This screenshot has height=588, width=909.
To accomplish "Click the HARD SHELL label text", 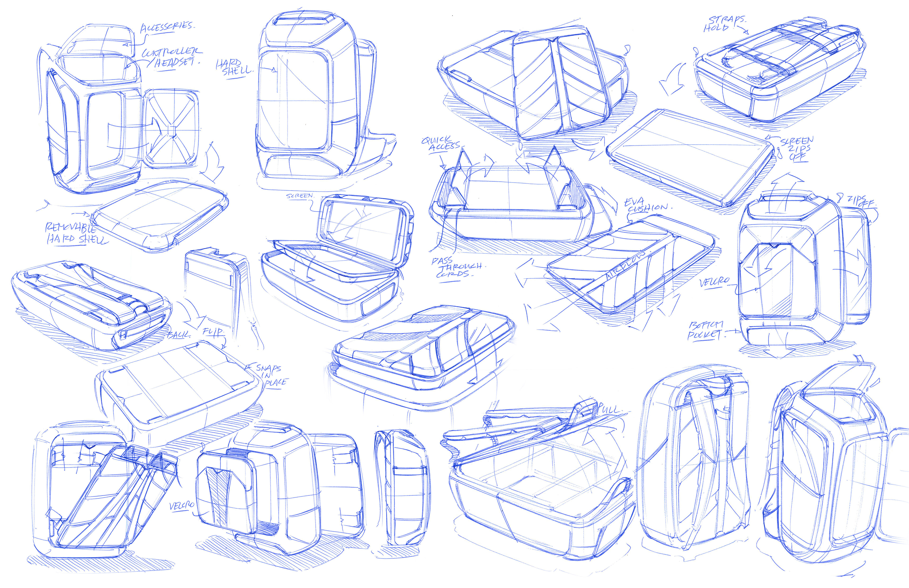I will [233, 68].
